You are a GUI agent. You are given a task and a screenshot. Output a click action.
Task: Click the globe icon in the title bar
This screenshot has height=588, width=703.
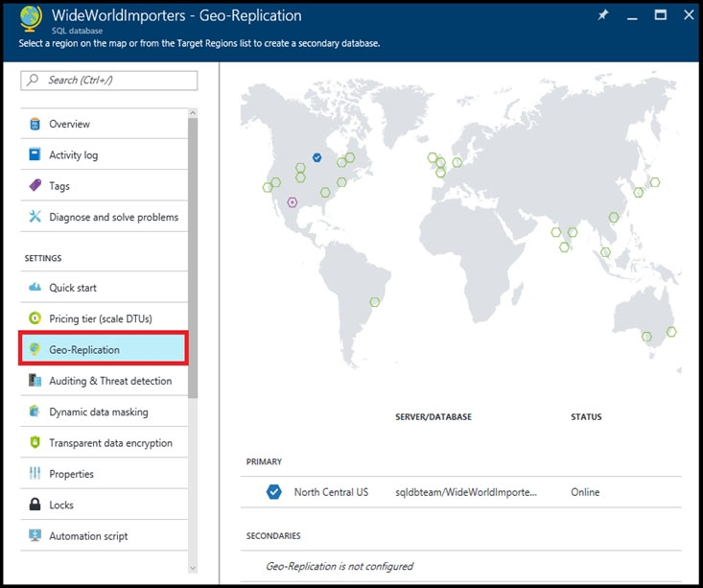[x=31, y=19]
